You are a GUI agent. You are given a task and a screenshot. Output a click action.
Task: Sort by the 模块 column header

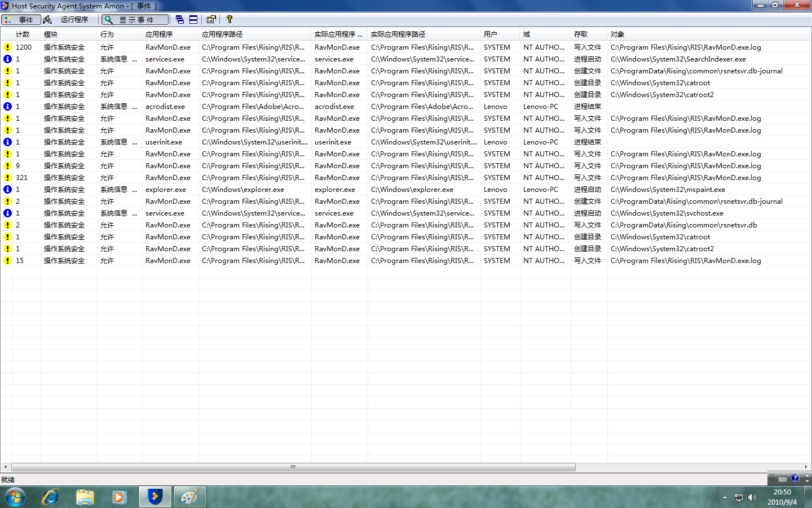(x=69, y=34)
